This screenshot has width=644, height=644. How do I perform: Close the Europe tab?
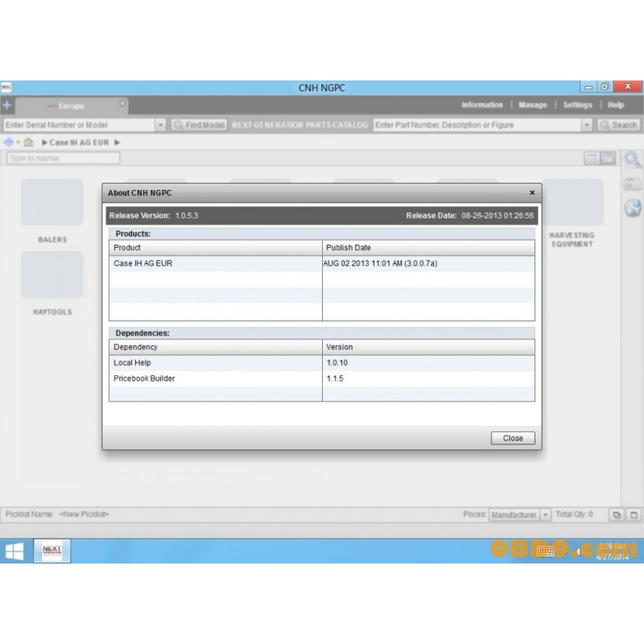click(122, 103)
